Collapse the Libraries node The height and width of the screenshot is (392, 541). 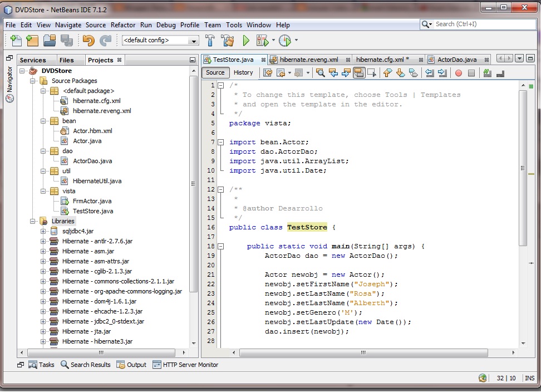coord(33,221)
